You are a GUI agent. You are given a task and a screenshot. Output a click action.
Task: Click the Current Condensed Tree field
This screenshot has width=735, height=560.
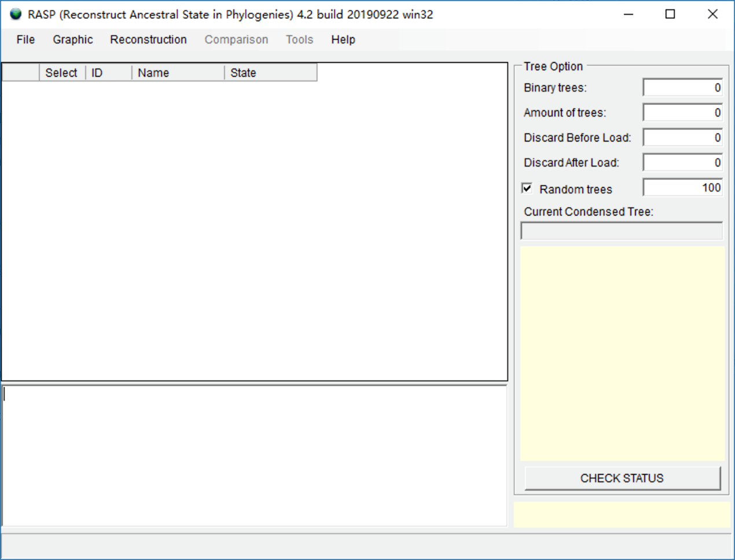622,231
